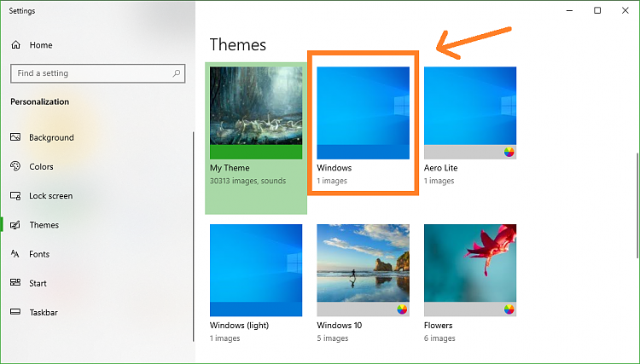This screenshot has width=640, height=364.
Task: Click the blue accent bar under Windows (light)
Action: coord(256,309)
